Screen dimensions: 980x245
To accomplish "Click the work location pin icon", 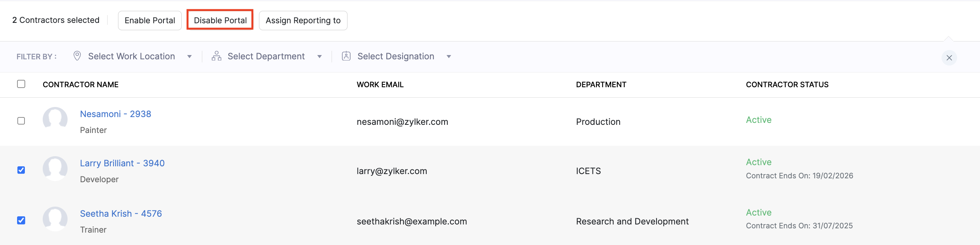I will [x=77, y=56].
